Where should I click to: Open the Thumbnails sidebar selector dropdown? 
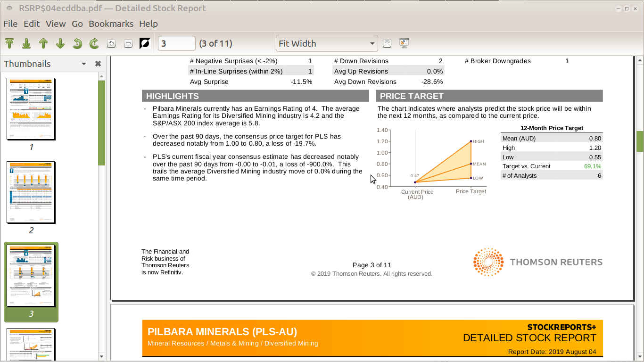[84, 64]
